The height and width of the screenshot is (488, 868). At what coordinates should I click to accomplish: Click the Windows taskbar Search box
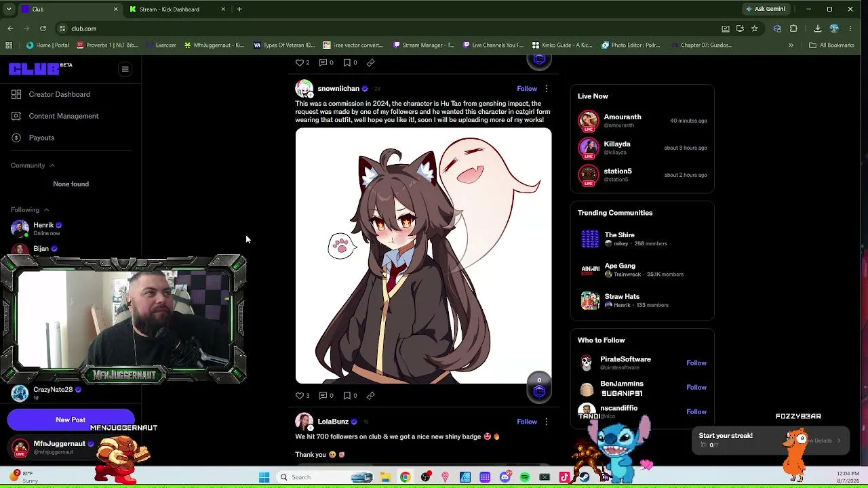click(x=324, y=477)
